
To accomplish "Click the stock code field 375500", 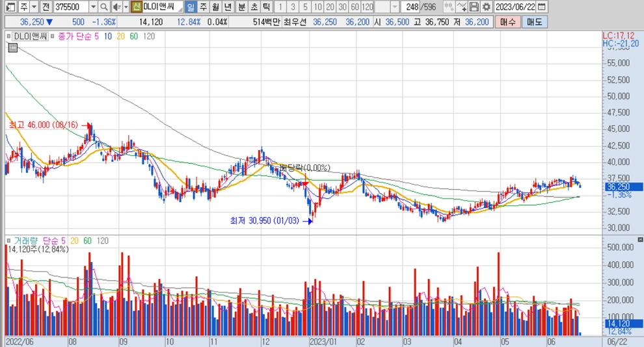I will click(71, 6).
